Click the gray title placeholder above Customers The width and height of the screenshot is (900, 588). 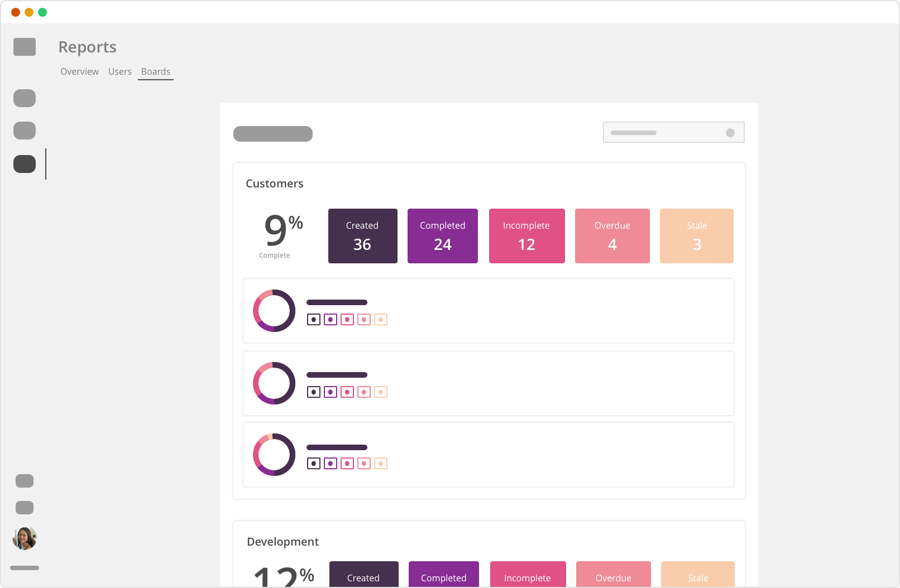273,134
